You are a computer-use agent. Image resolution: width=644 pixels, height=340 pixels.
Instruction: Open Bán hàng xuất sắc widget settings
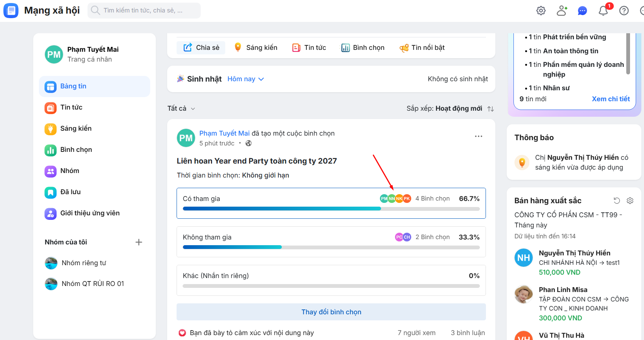630,201
